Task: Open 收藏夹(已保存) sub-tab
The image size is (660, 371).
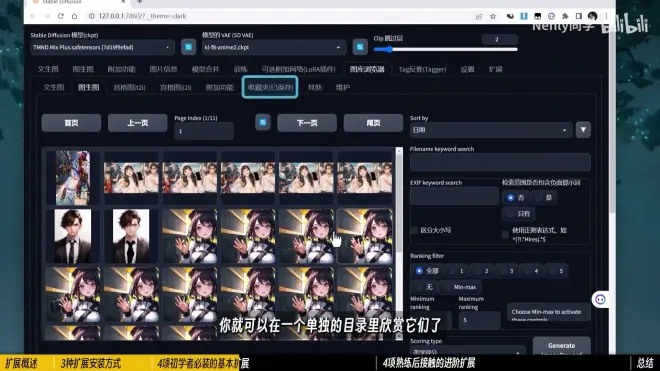Action: 270,87
